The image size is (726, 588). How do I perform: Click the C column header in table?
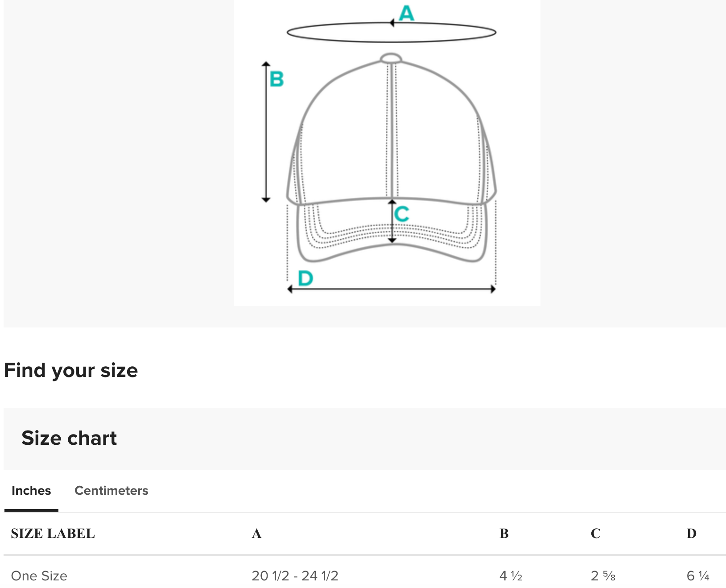[x=595, y=534]
